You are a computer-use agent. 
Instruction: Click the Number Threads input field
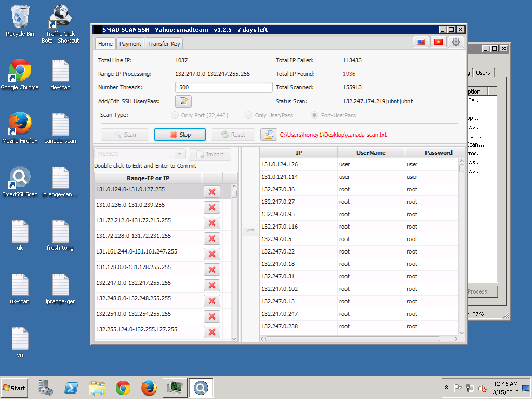coord(223,87)
